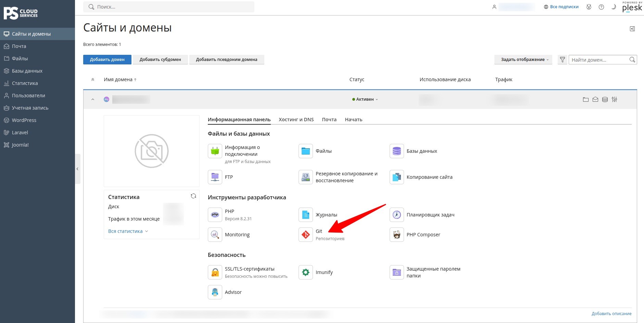Open Учетная запись in sidebar

37,108
